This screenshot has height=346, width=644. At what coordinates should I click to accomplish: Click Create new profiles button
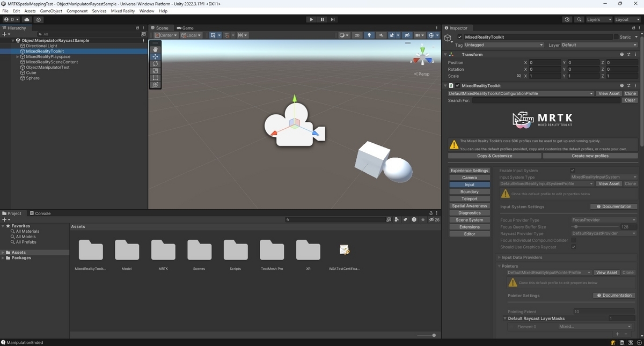point(590,156)
